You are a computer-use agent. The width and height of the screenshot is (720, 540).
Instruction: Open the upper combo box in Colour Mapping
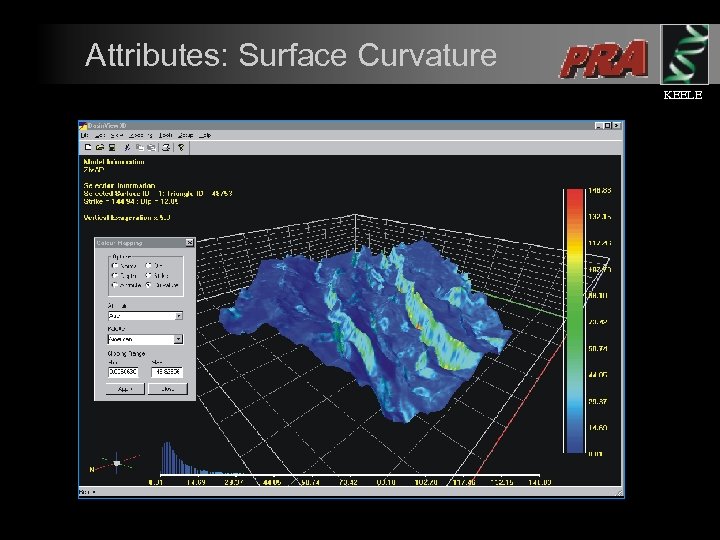(145, 316)
